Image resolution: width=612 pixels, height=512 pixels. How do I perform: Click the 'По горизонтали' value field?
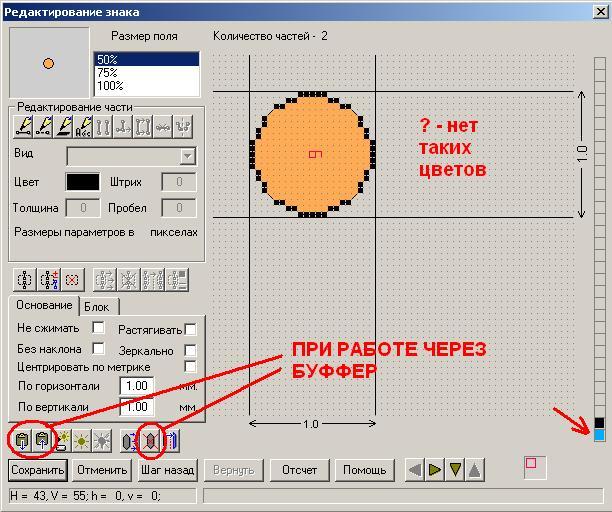pyautogui.click(x=137, y=386)
